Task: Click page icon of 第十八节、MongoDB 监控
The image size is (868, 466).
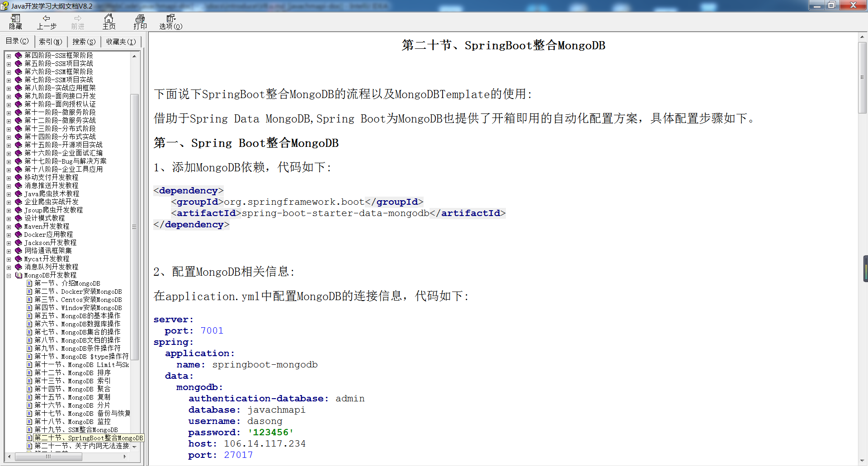Action: click(29, 422)
